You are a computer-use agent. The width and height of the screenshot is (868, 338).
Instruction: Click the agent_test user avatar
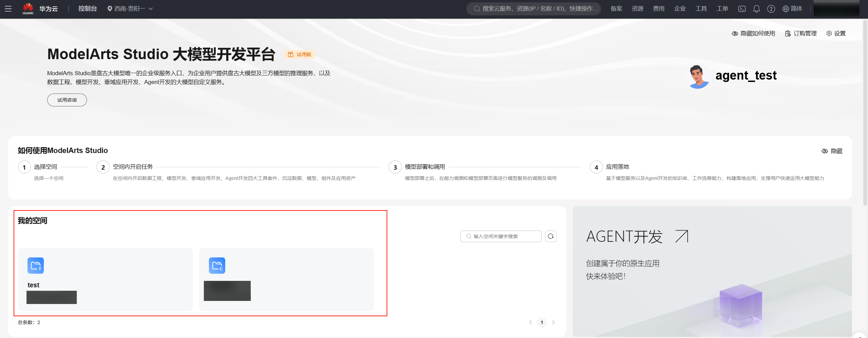point(699,77)
